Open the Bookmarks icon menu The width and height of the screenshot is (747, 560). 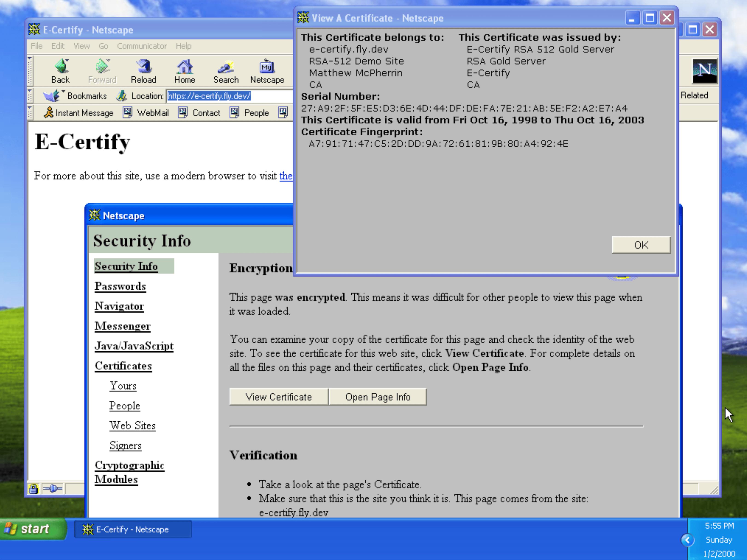point(75,96)
